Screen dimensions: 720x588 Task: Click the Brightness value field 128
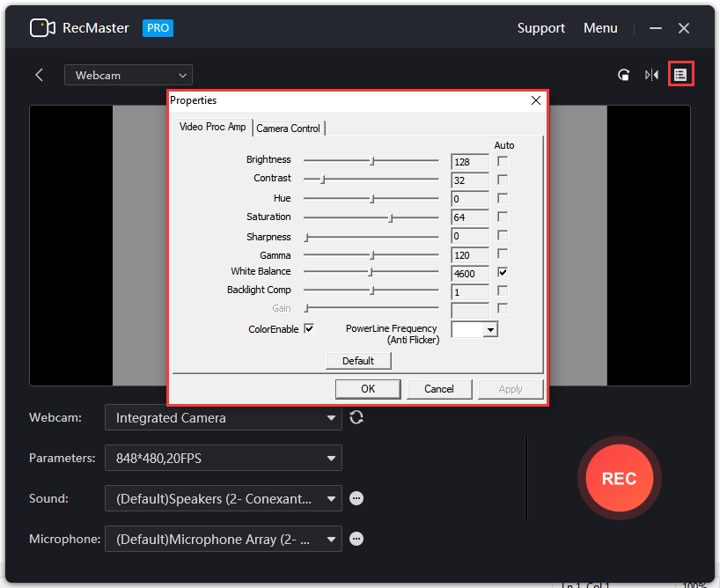click(470, 162)
